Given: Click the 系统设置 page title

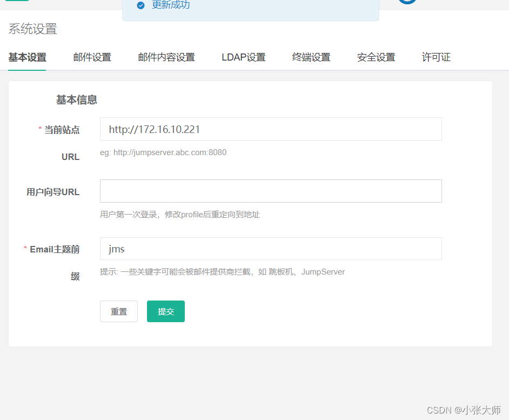Looking at the screenshot, I should (x=32, y=29).
